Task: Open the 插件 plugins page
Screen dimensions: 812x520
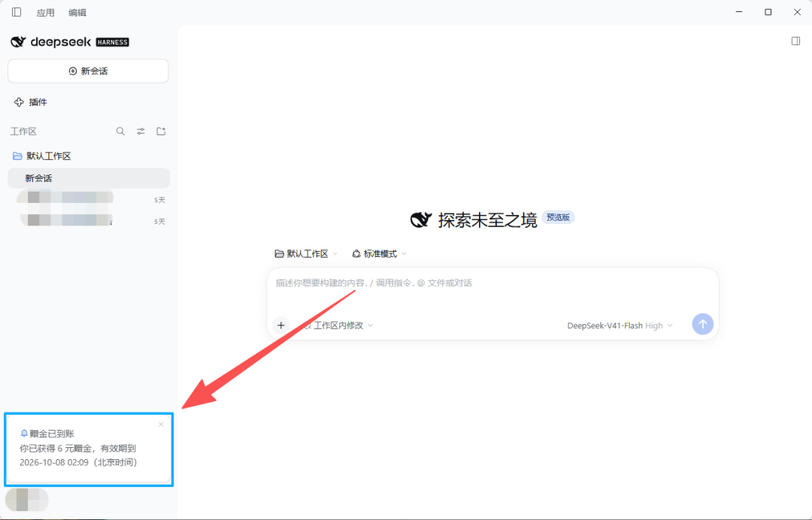Action: click(31, 102)
